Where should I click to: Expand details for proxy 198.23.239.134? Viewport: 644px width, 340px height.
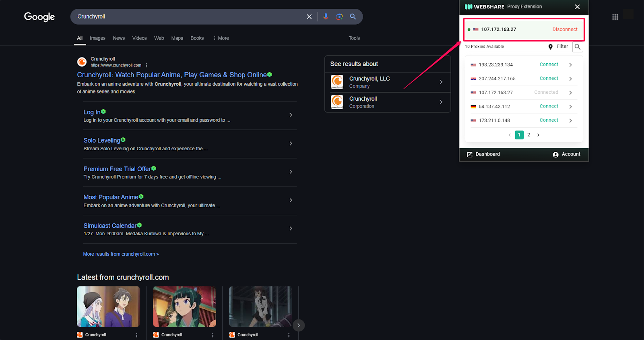pos(571,65)
